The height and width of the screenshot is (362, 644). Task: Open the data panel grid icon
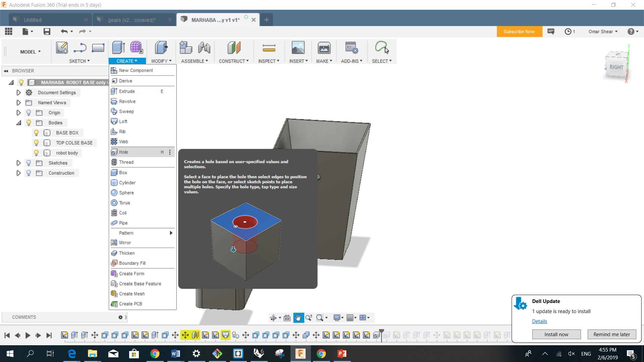9,32
